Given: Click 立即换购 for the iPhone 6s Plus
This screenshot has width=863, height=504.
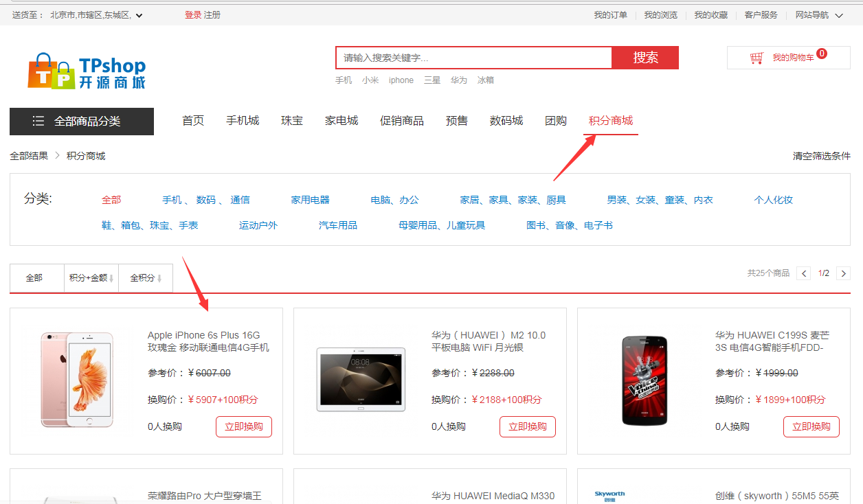Looking at the screenshot, I should (x=244, y=426).
